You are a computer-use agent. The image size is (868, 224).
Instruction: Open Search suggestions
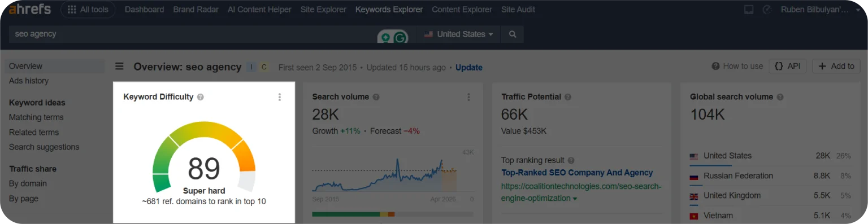44,147
